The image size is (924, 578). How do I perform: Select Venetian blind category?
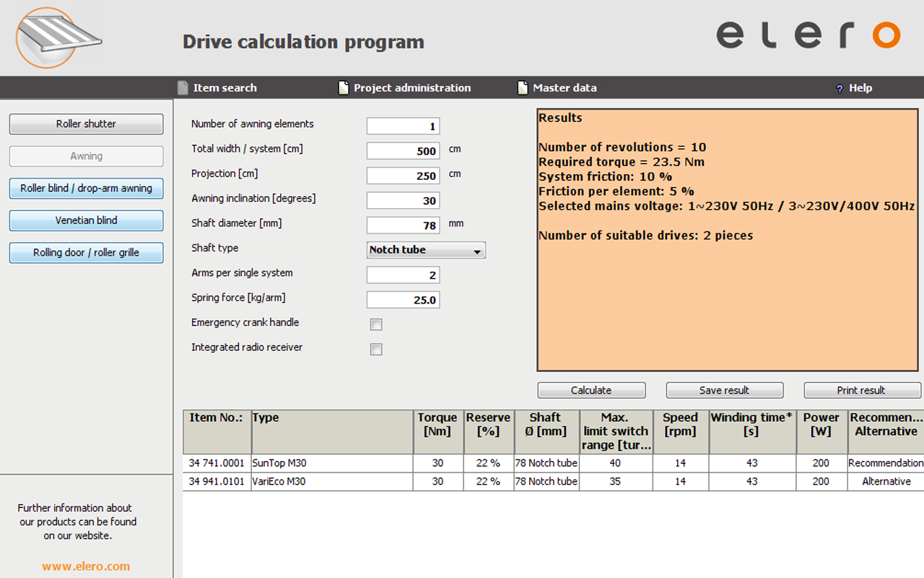click(x=86, y=220)
